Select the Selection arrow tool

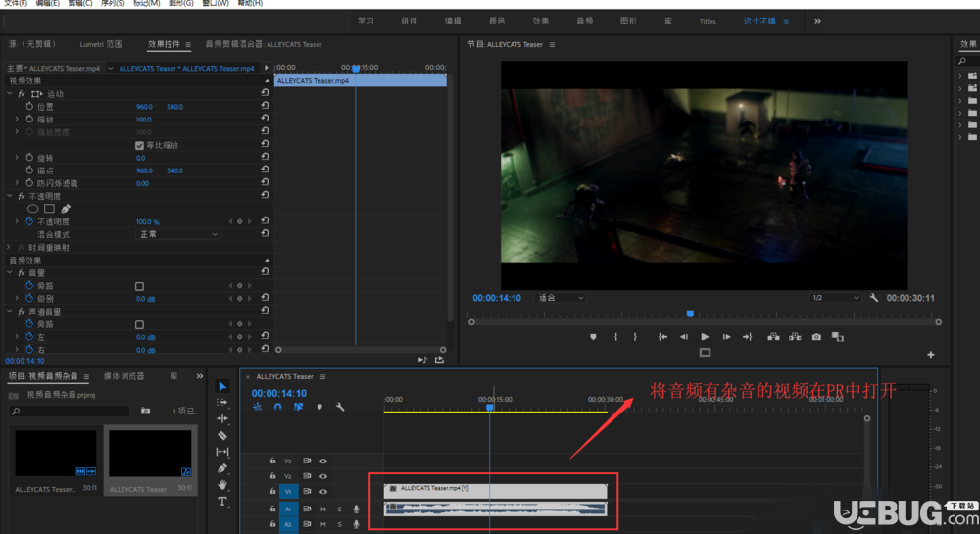pos(222,386)
